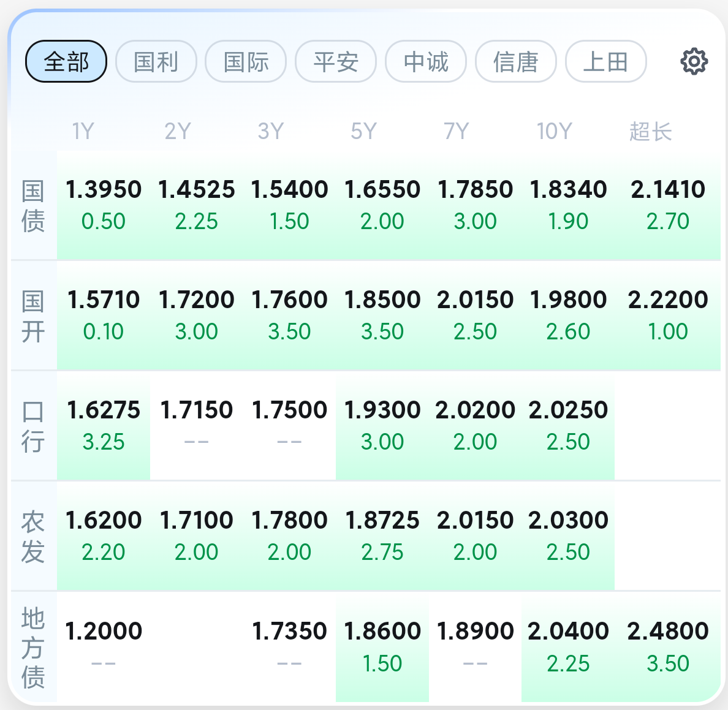Screen dimensions: 728x710
Task: Choose the 中诚 tab
Action: pyautogui.click(x=426, y=61)
